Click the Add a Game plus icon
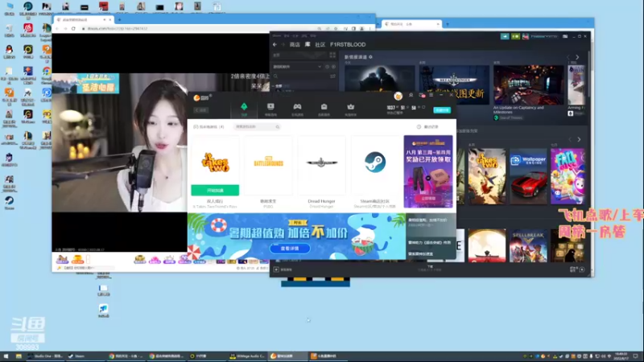644x362 pixels. coord(276,269)
